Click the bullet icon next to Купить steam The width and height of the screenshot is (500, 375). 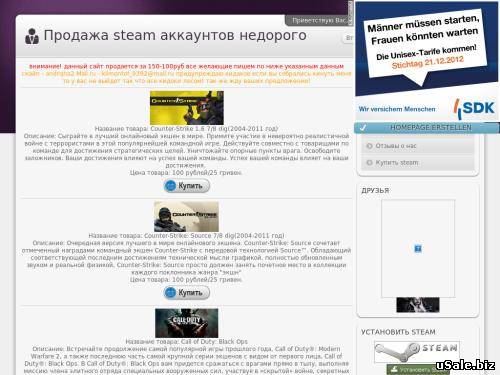click(369, 163)
